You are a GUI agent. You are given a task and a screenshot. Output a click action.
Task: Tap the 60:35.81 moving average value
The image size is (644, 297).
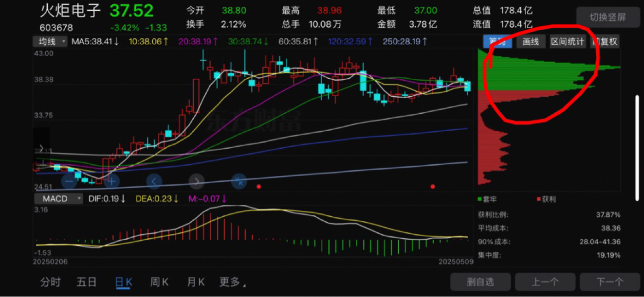coord(298,42)
